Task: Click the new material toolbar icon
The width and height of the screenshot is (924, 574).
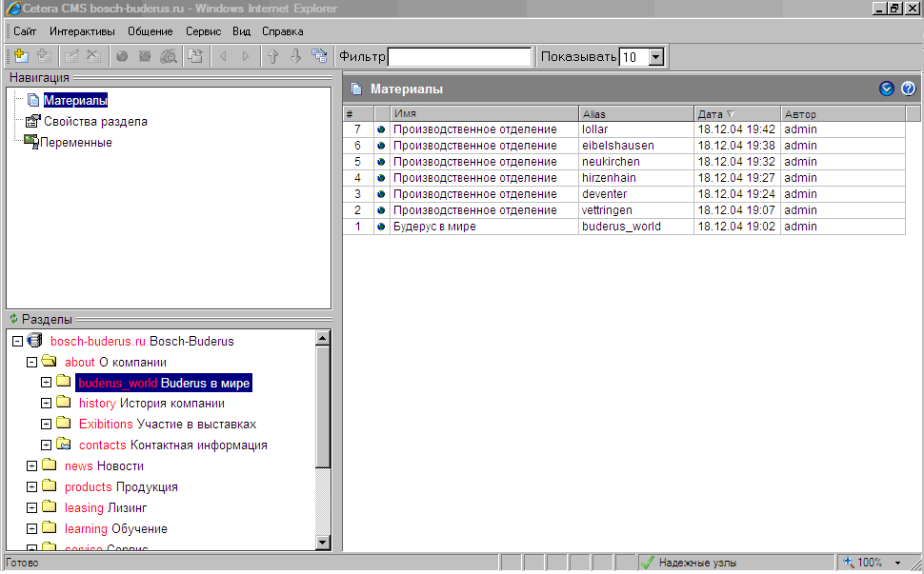Action: pyautogui.click(x=21, y=57)
